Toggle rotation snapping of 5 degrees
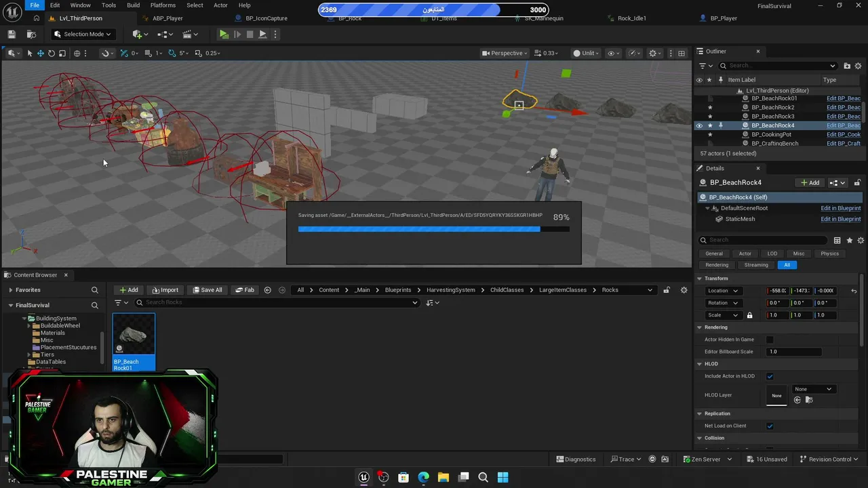This screenshot has width=868, height=488. click(x=172, y=53)
